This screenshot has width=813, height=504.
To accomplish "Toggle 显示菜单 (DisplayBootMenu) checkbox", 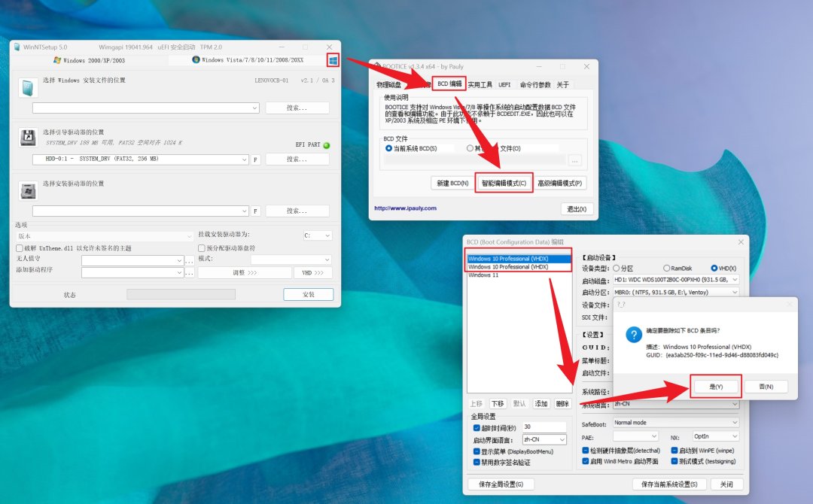I will point(477,451).
